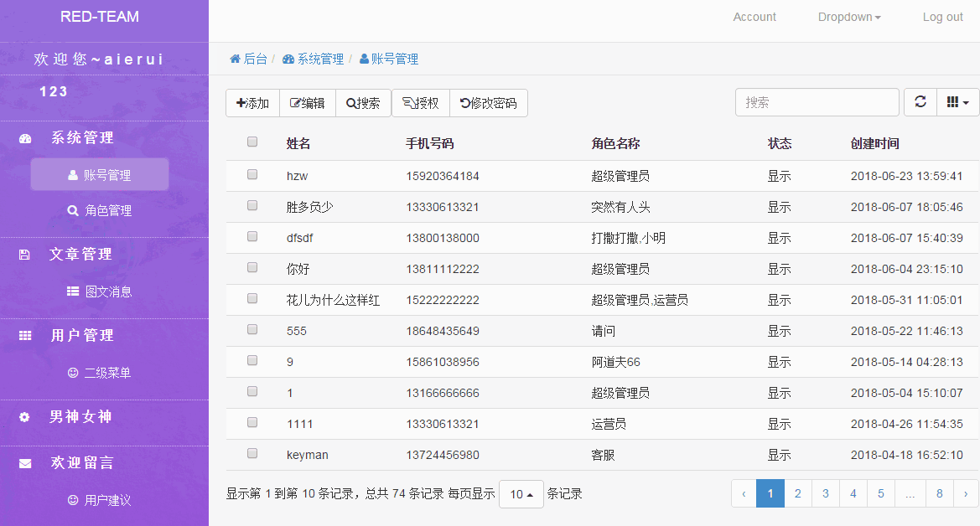Go to page 3 in pagination
The width and height of the screenshot is (980, 526).
click(825, 494)
